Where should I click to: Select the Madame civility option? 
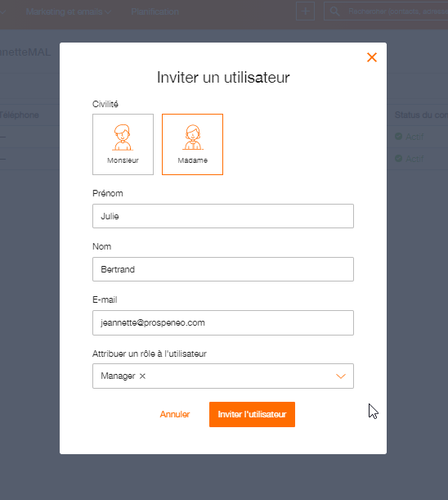(x=192, y=145)
